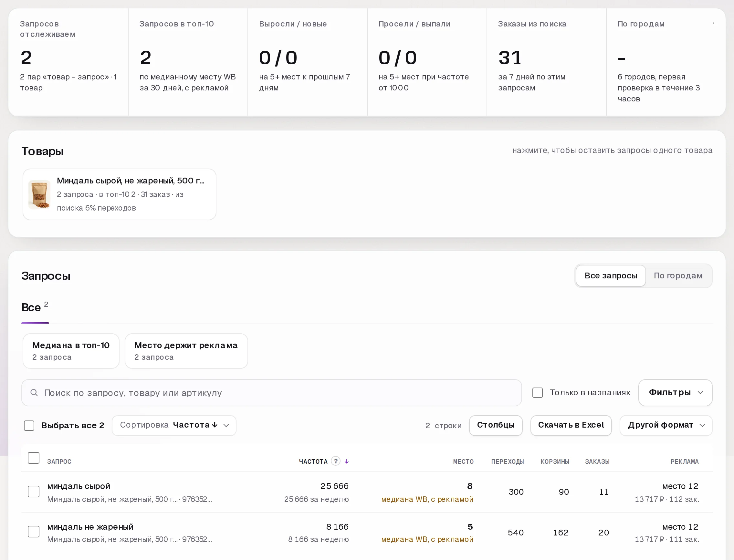This screenshot has width=734, height=560.
Task: Click the Запросов отслеживаем summary card
Action: click(68, 62)
